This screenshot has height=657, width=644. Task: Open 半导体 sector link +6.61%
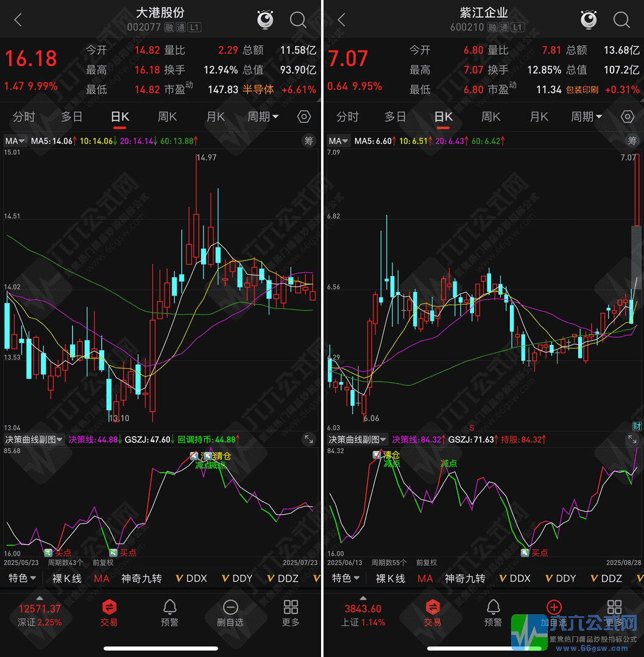click(279, 89)
